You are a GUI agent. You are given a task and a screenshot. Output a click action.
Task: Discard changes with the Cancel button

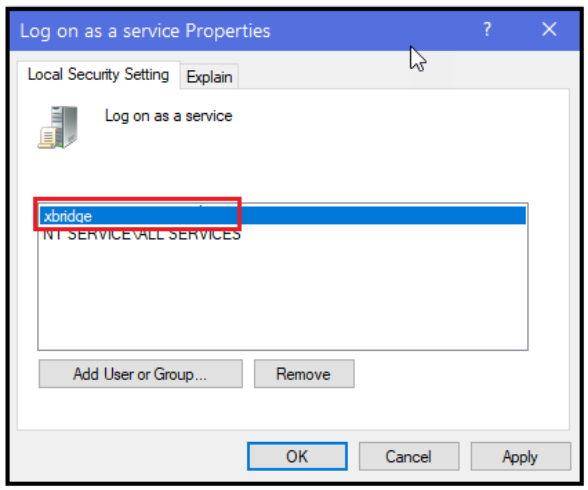click(409, 456)
